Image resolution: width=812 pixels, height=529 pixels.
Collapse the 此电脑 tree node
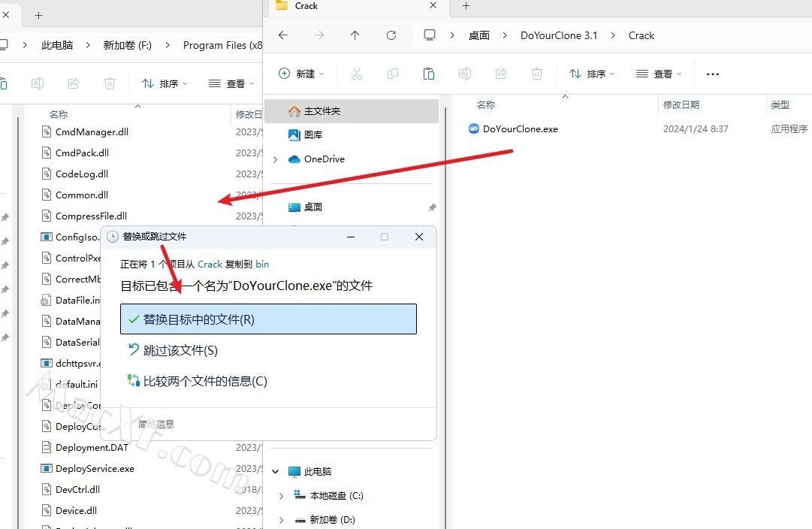276,471
